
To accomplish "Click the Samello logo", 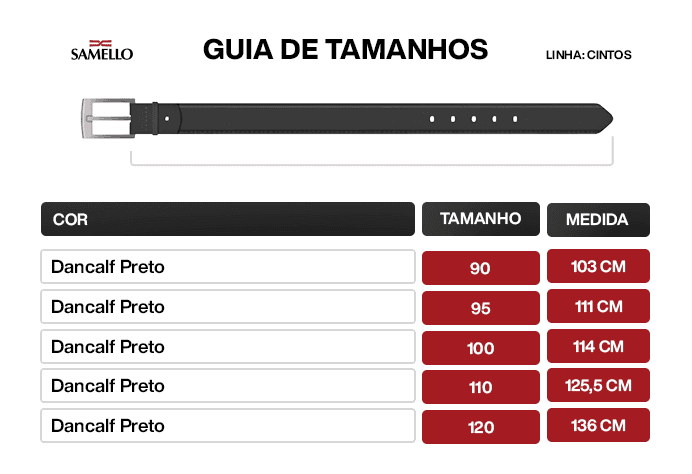I will pyautogui.click(x=101, y=49).
